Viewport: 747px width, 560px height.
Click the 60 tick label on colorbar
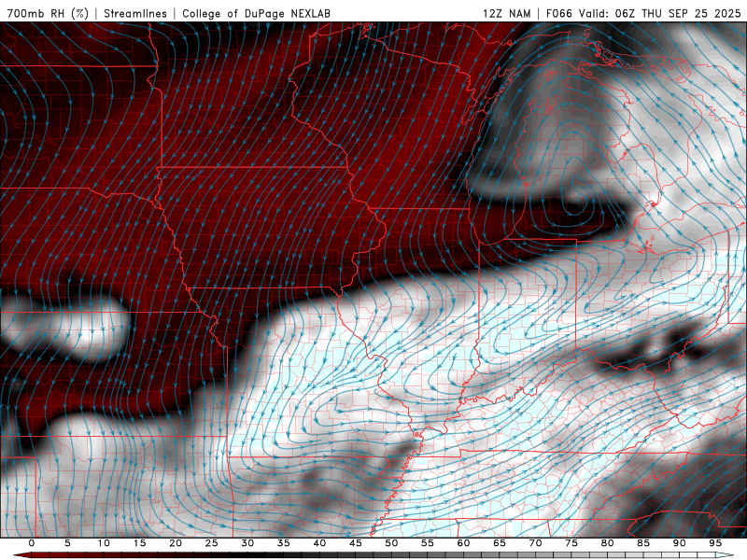(x=463, y=543)
